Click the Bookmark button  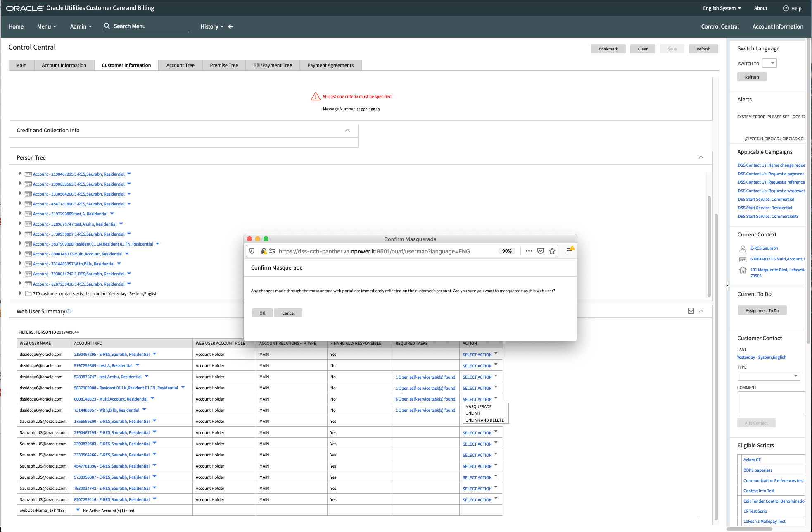608,49
